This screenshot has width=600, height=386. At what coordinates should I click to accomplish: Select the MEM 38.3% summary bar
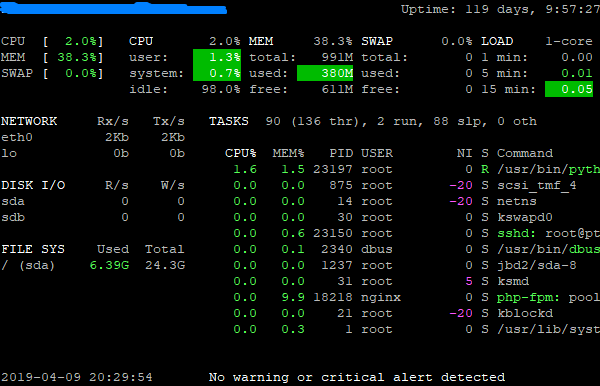point(52,57)
